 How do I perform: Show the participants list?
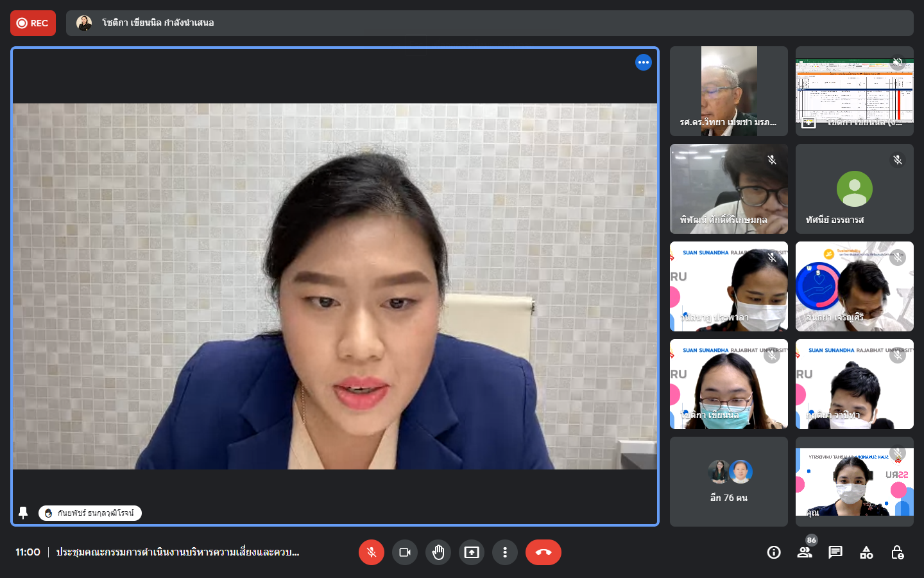point(805,552)
